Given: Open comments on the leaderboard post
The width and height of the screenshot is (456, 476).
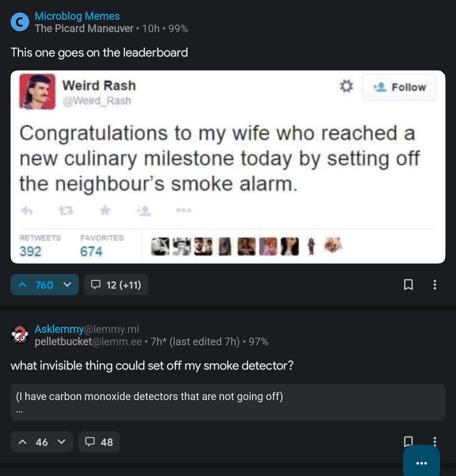Looking at the screenshot, I should [x=116, y=285].
